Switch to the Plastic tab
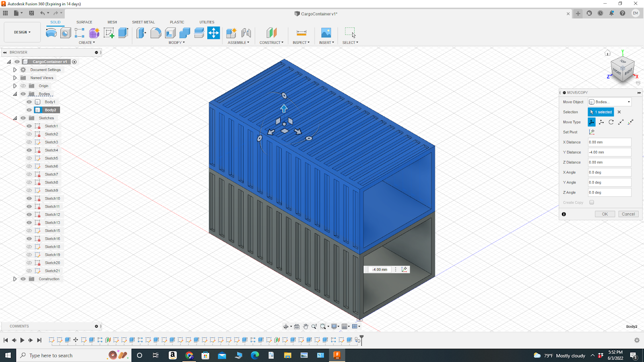Image resolution: width=644 pixels, height=362 pixels. (177, 22)
